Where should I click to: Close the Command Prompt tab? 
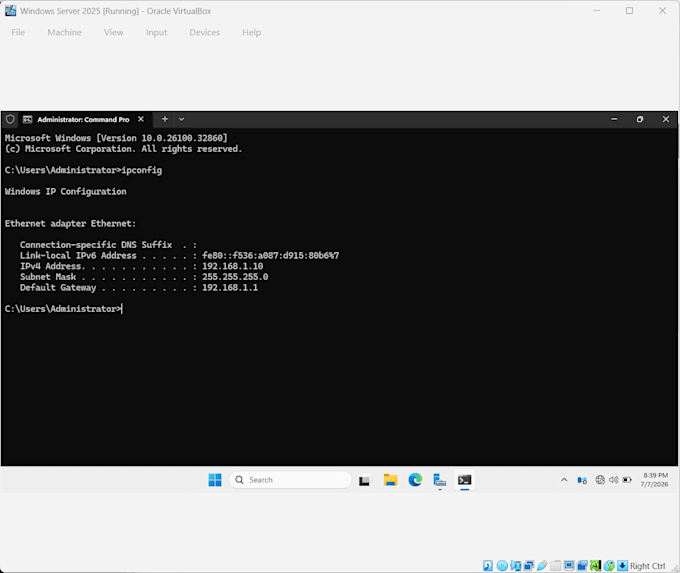click(141, 119)
